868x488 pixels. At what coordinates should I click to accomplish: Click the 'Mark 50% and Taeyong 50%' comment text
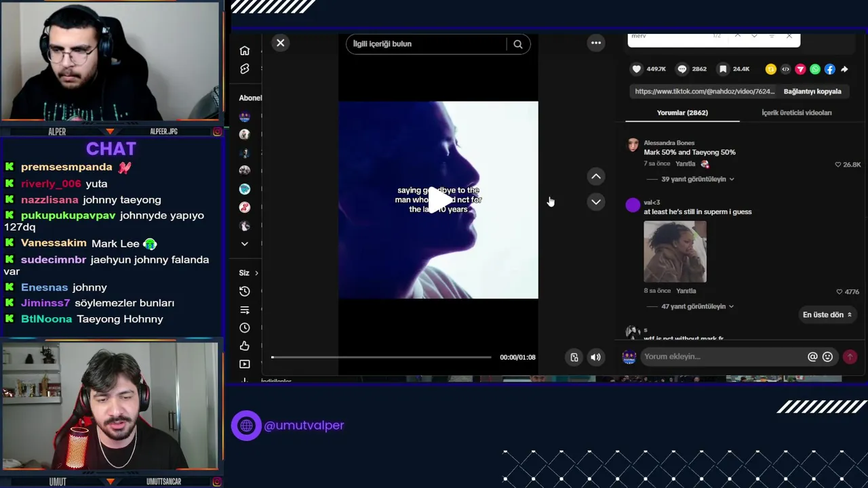[689, 152]
